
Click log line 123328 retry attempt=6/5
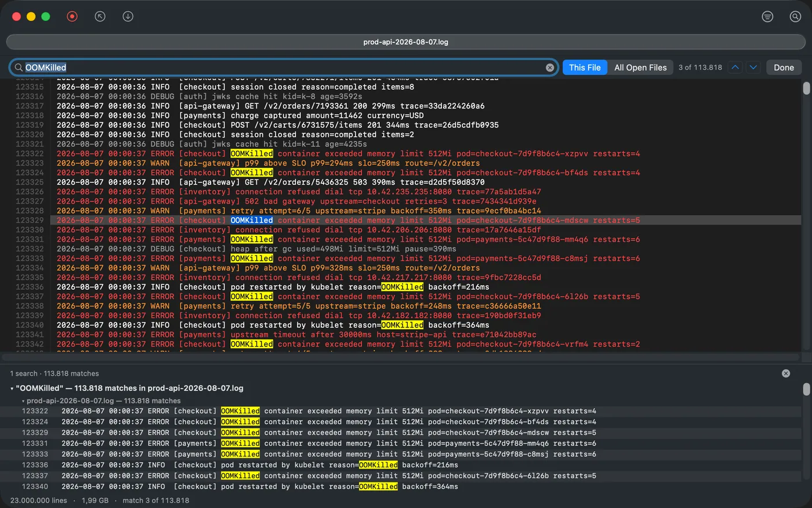[x=299, y=211]
